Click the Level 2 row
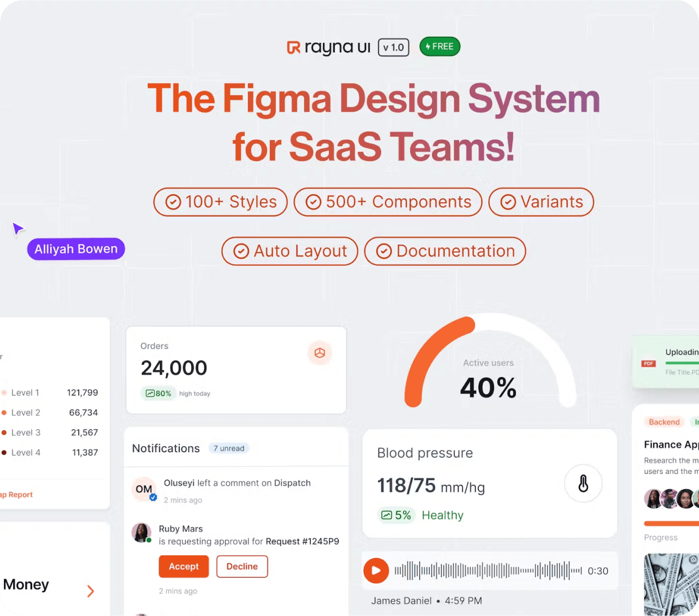This screenshot has height=616, width=699. coord(49,413)
